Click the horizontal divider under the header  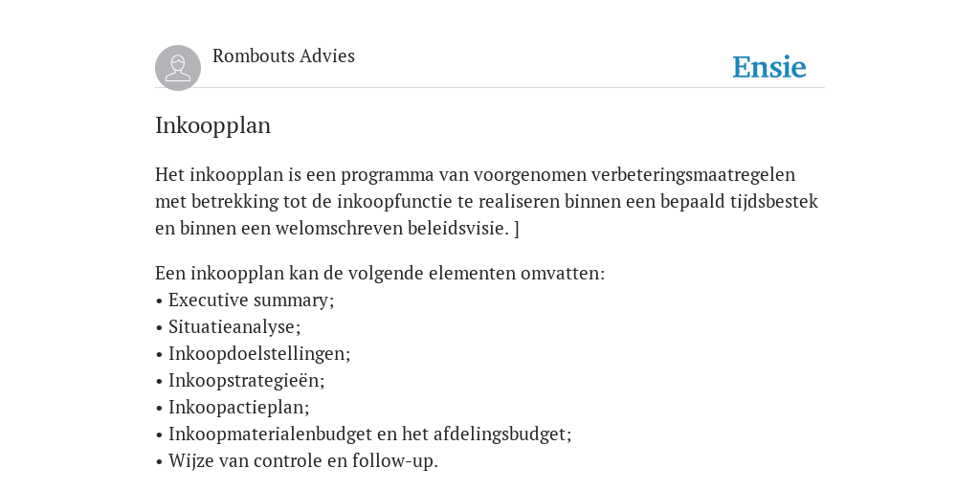[490, 87]
